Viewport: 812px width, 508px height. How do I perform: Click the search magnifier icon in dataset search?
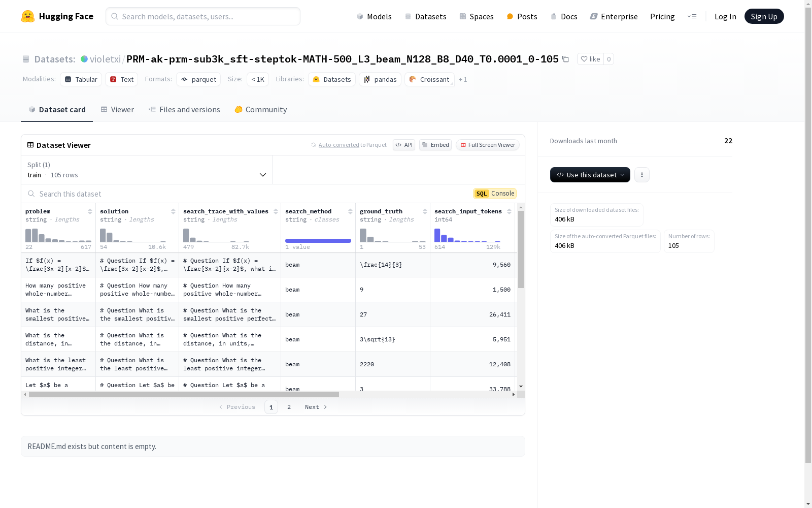tap(31, 194)
